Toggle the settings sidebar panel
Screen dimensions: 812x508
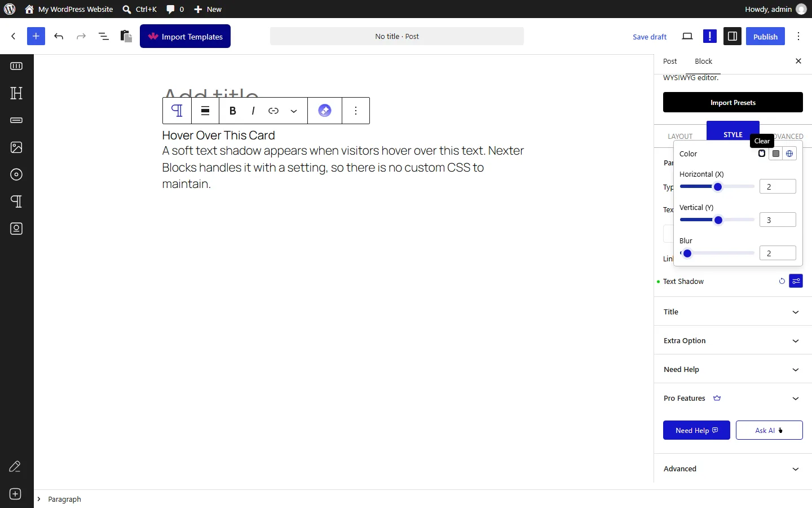(x=732, y=36)
